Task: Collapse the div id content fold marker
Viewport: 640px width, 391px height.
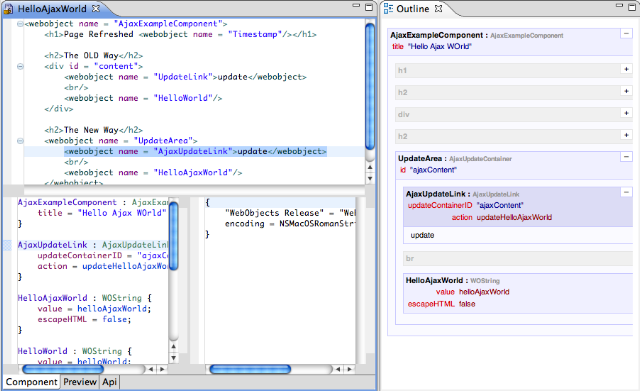Action: (x=20, y=66)
